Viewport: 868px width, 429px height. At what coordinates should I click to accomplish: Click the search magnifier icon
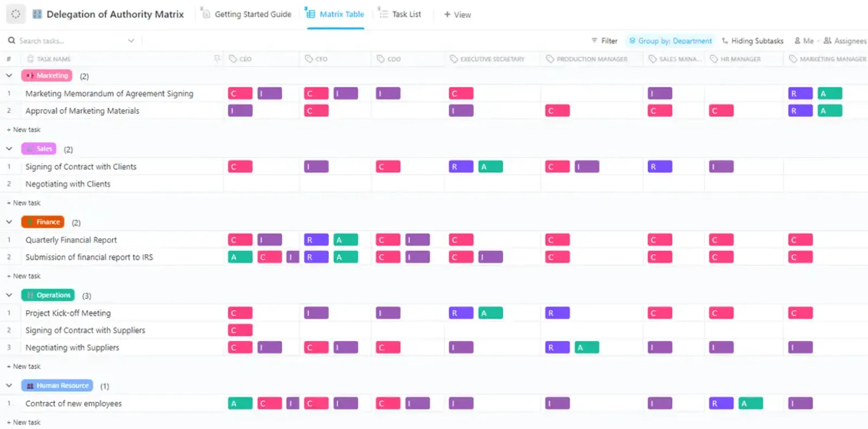click(x=11, y=41)
